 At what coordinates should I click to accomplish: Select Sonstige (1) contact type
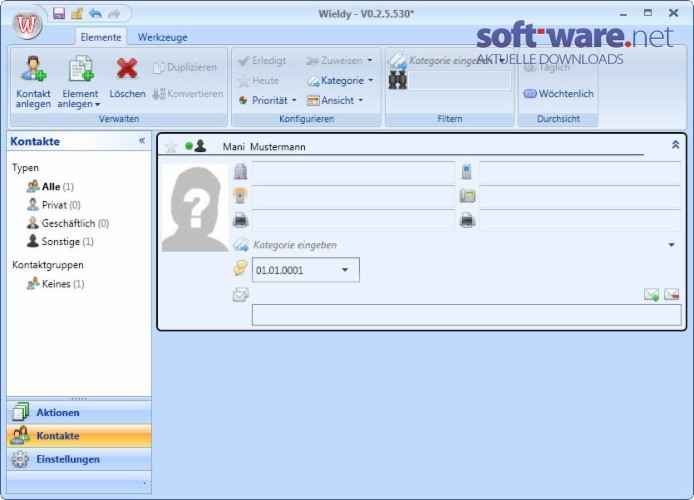click(x=60, y=242)
